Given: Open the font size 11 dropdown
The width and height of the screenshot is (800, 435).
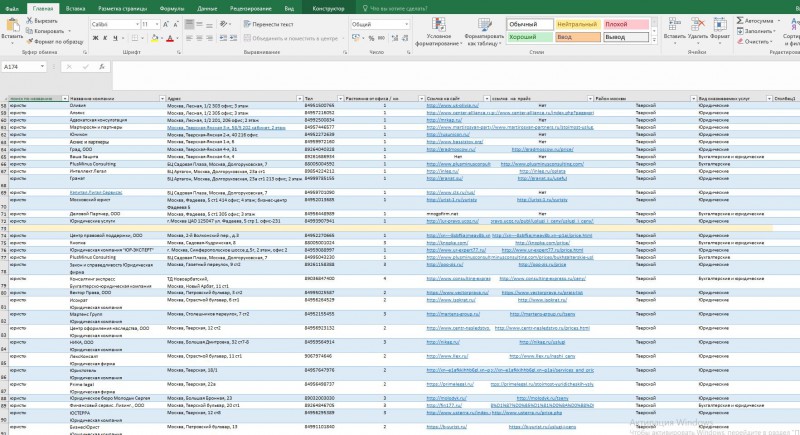Looking at the screenshot, I should click(x=157, y=24).
